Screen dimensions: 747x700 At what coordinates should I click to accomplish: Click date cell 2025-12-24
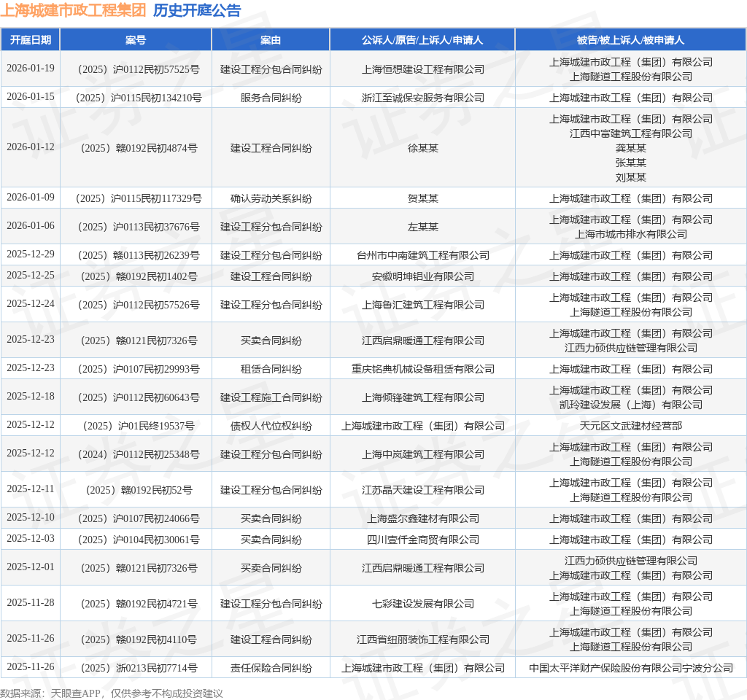(31, 304)
